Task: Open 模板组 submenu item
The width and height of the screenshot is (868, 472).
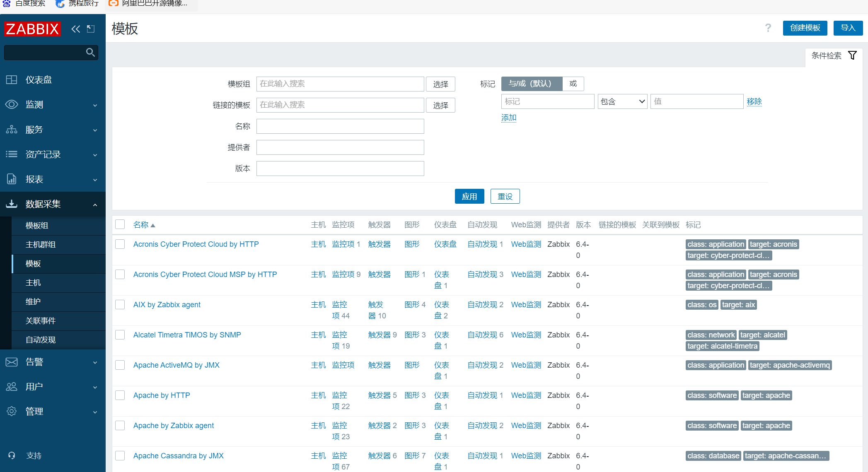Action: pyautogui.click(x=58, y=226)
